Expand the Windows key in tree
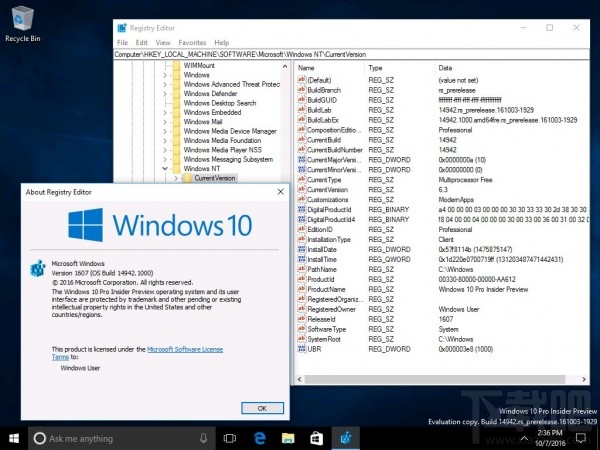The width and height of the screenshot is (600, 450). tap(165, 75)
